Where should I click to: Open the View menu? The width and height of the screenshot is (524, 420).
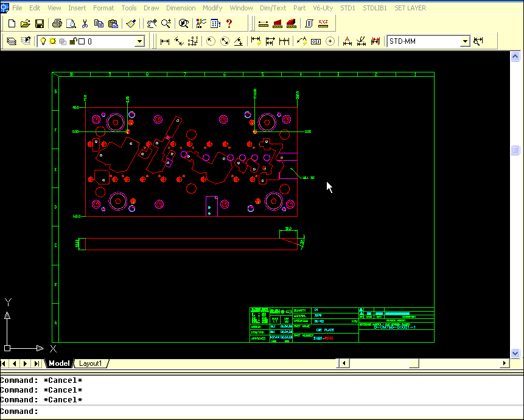54,8
